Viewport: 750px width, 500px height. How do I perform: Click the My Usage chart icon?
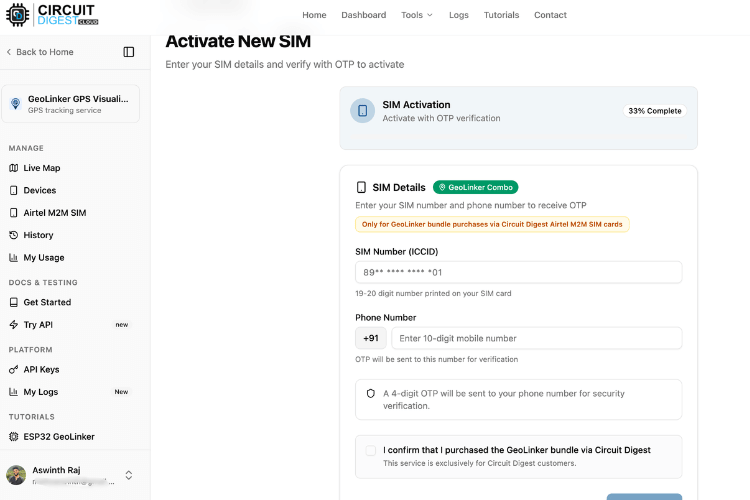13,257
